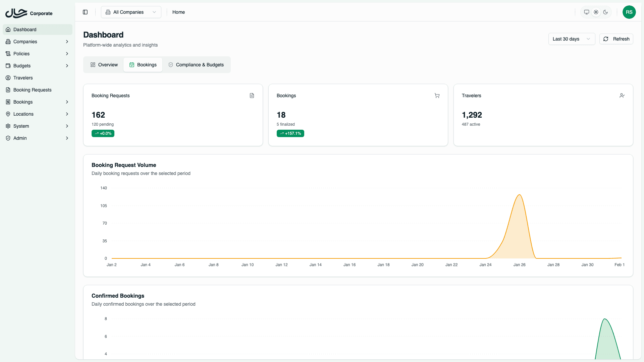This screenshot has width=644, height=362.
Task: Enable light mode sun toggle
Action: (596, 12)
